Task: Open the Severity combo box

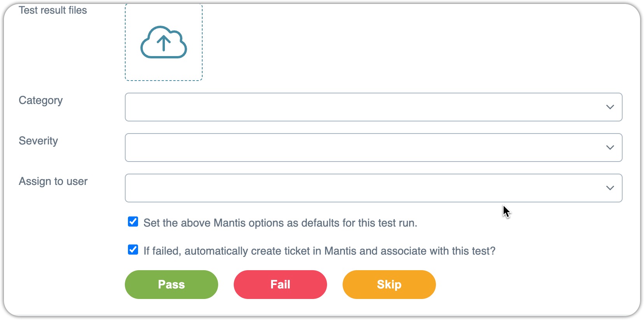Action: 373,148
